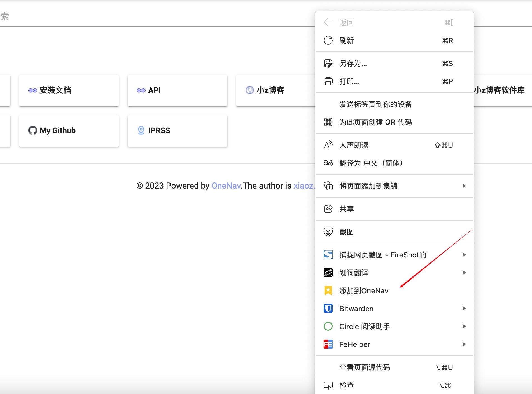Choose 发送标签页到你的设备
This screenshot has height=394, width=532.
395,104
